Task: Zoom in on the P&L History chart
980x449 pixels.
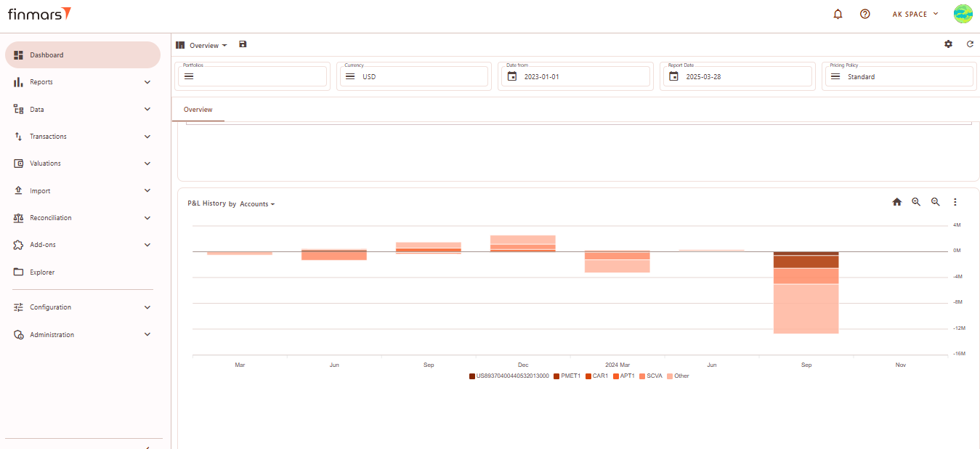Action: pyautogui.click(x=916, y=202)
